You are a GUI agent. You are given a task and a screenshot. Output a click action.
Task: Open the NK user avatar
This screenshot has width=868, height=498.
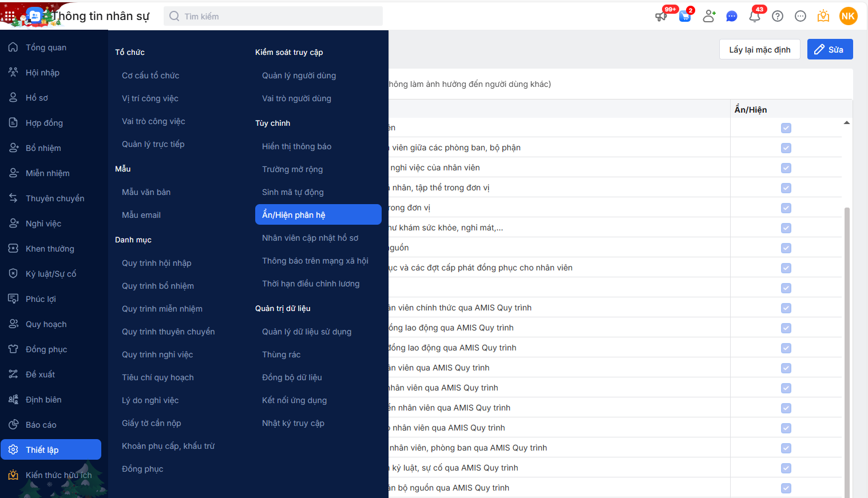pyautogui.click(x=848, y=16)
